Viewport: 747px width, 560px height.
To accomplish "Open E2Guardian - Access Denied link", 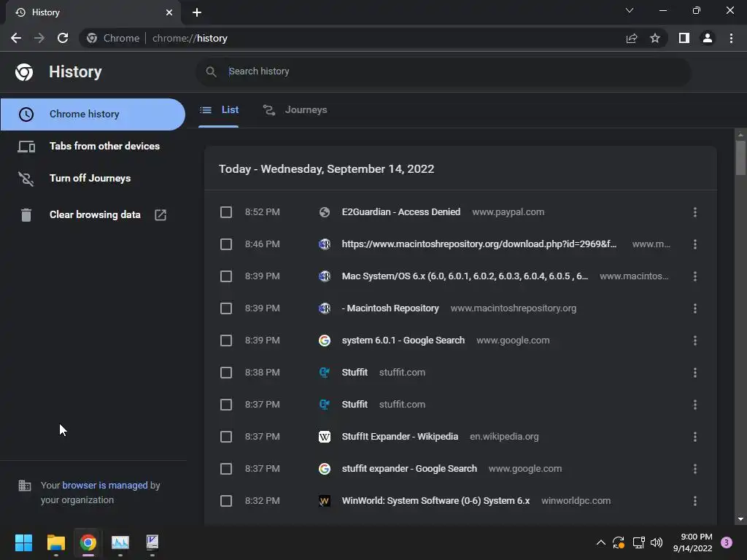I will tap(401, 212).
